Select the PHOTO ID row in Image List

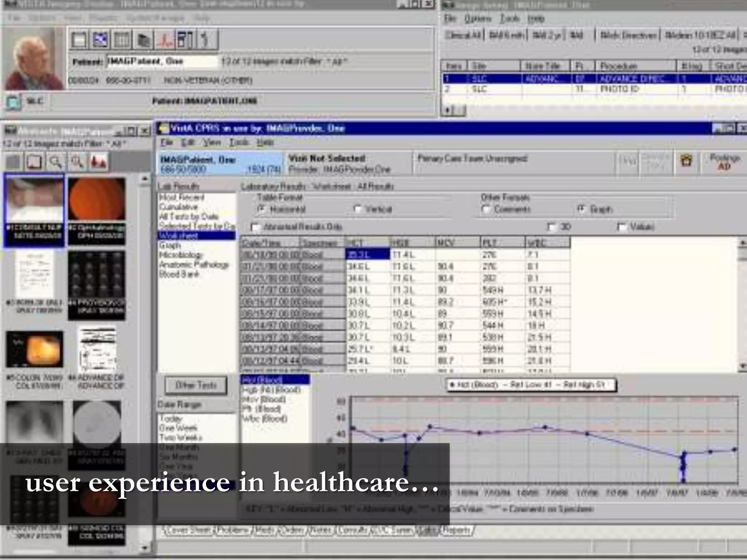(595, 89)
